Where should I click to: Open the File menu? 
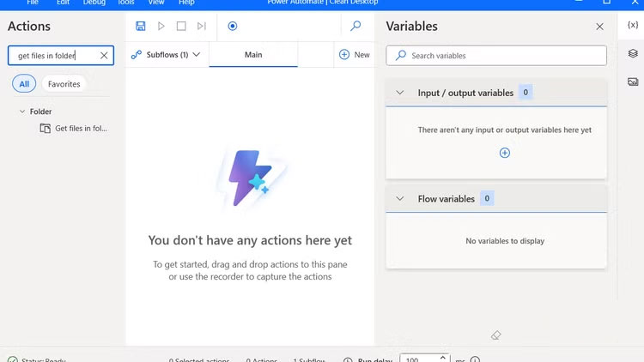click(33, 3)
